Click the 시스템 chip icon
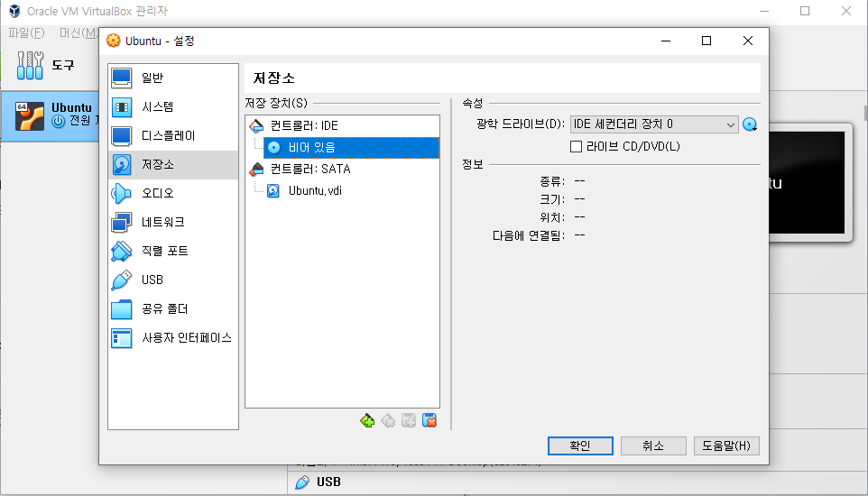This screenshot has width=868, height=496. 121,106
